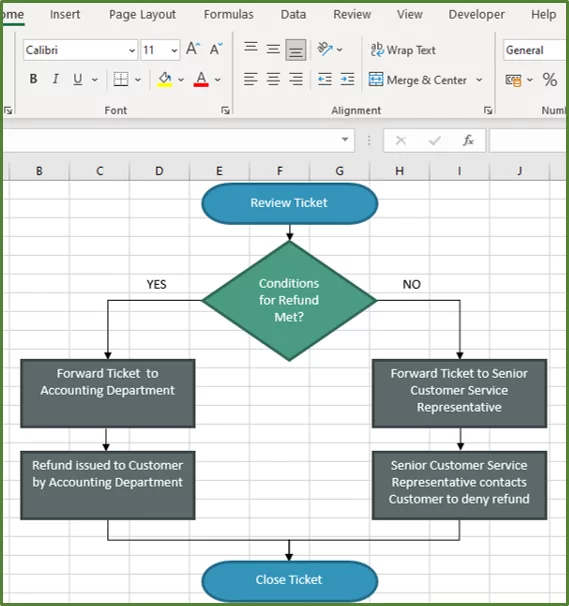
Task: Click Decrease Indent icon
Action: [324, 80]
